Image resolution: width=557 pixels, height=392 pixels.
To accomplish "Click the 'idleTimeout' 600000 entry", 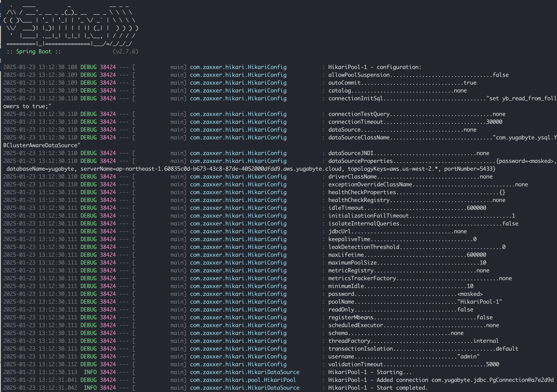I will (x=407, y=208).
